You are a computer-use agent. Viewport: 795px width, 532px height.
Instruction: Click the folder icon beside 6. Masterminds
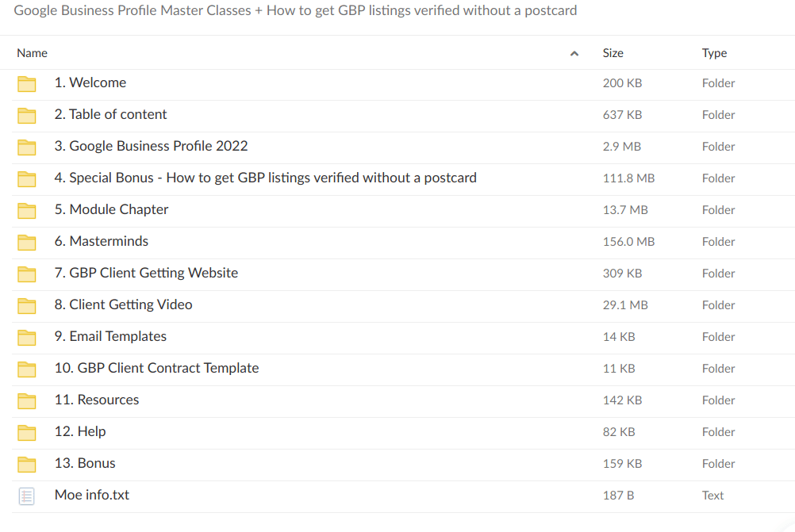(27, 242)
